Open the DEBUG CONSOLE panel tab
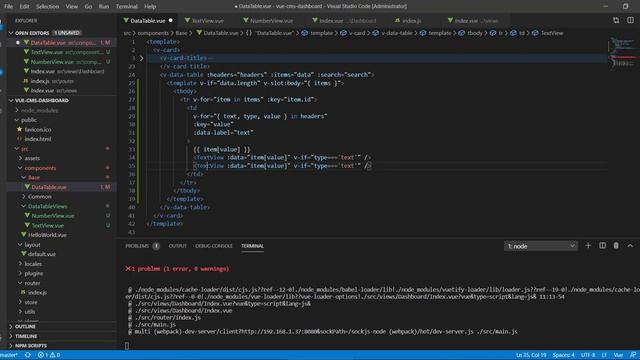This screenshot has width=640, height=360. click(214, 246)
